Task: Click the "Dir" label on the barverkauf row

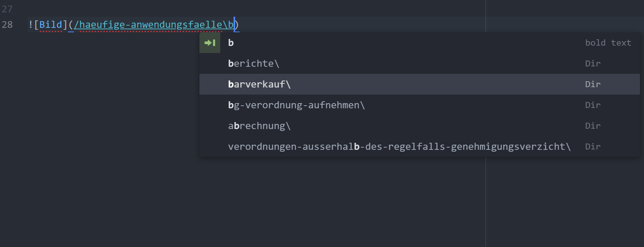Action: [592, 84]
